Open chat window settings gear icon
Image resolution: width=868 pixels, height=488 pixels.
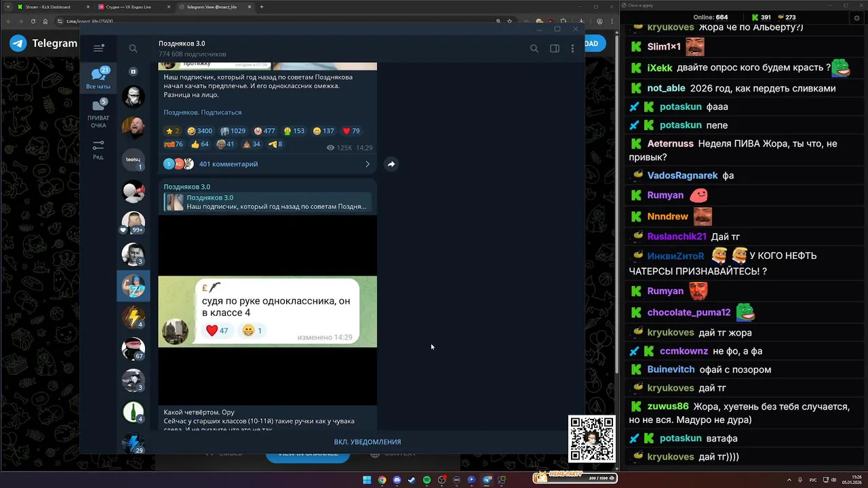pos(856,18)
